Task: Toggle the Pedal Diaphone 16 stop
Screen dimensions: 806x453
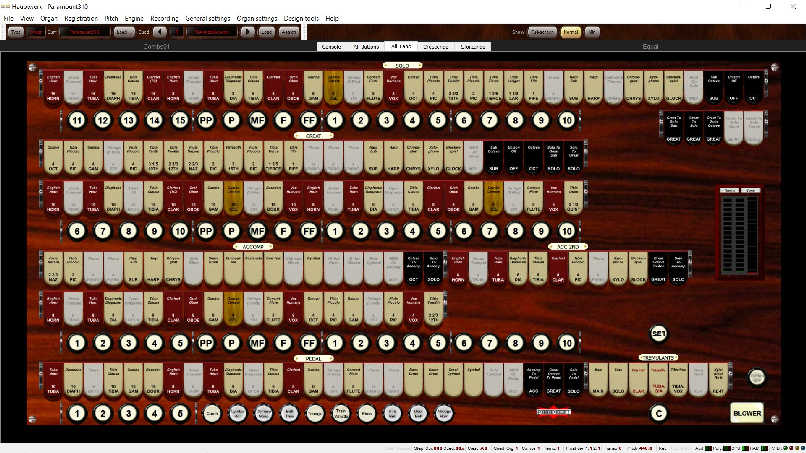Action: point(74,380)
